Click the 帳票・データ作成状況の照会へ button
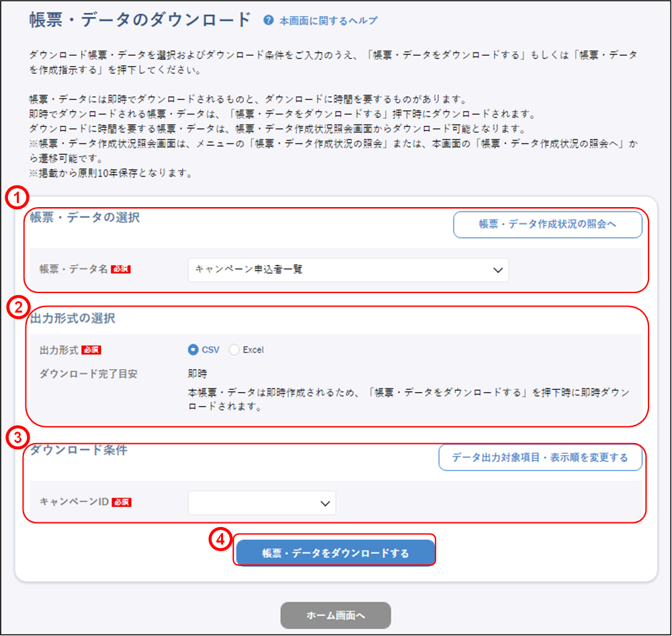 click(547, 225)
